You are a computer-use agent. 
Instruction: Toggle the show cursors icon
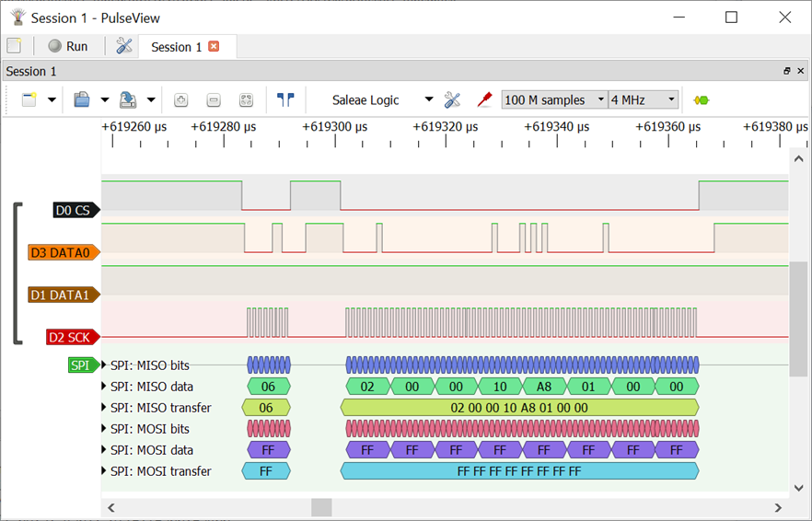coord(285,100)
